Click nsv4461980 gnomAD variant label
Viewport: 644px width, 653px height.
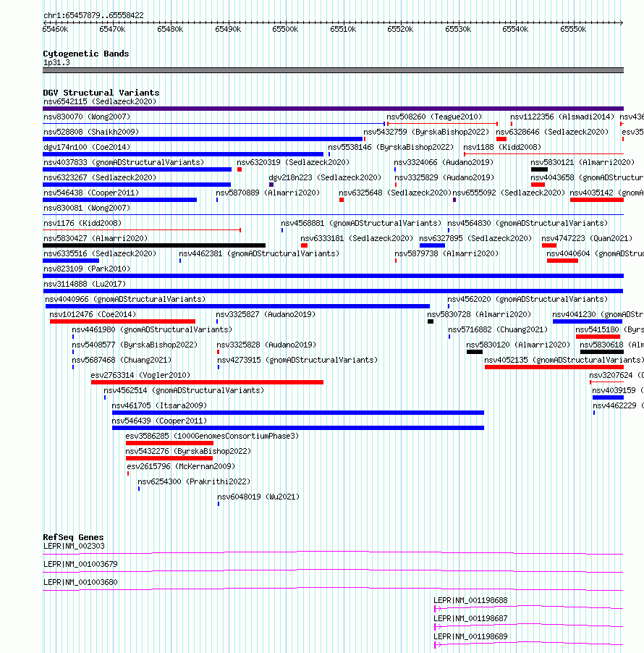[x=152, y=330]
